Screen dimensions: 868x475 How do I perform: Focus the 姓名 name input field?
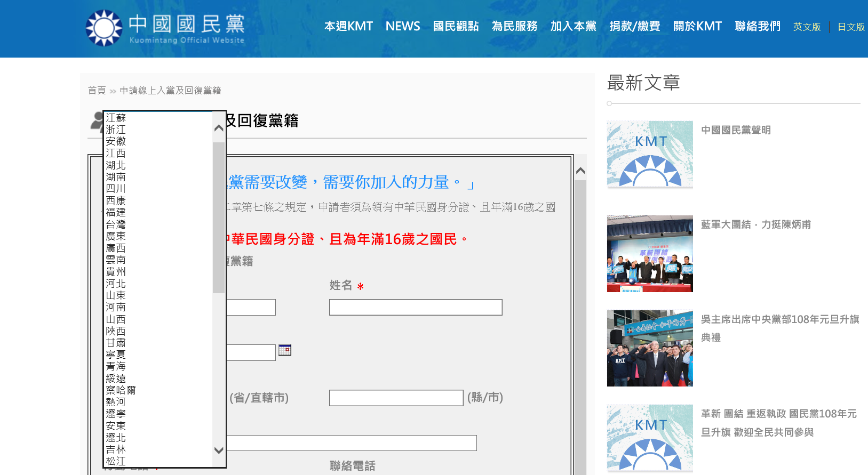point(416,308)
